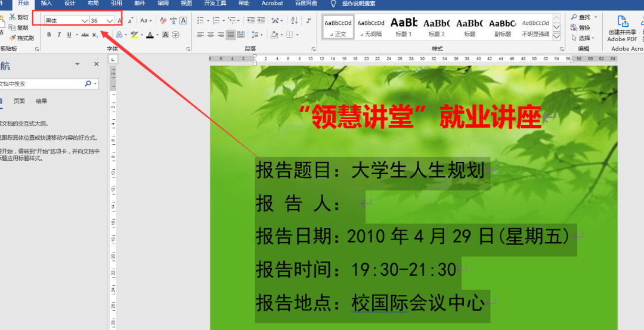Image resolution: width=644 pixels, height=330 pixels.
Task: Open the navigation pane options arrow
Action: click(77, 64)
